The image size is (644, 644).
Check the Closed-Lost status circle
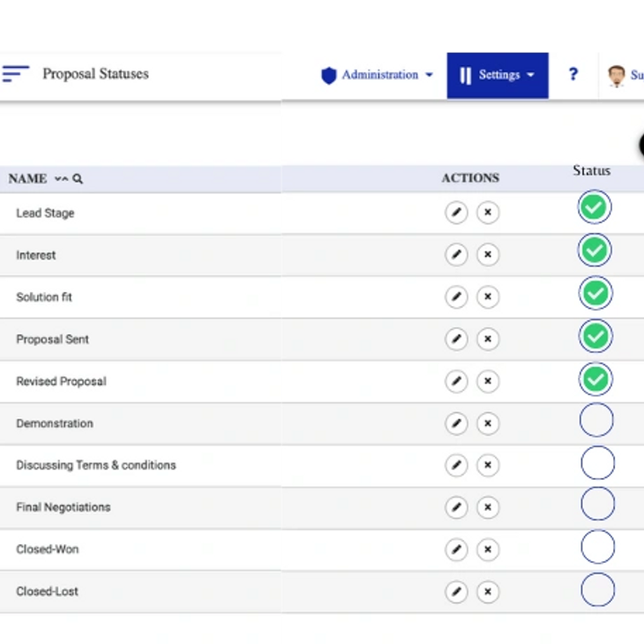click(597, 590)
